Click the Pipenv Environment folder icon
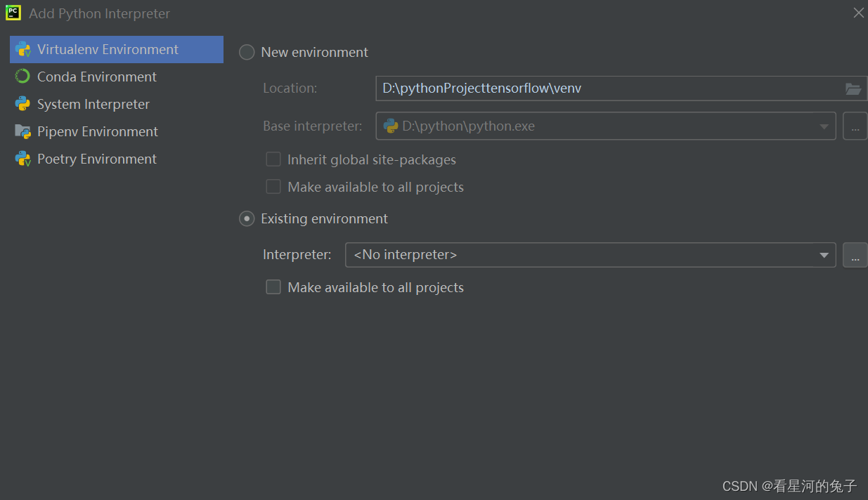Screen dimensions: 868x500 [22, 131]
